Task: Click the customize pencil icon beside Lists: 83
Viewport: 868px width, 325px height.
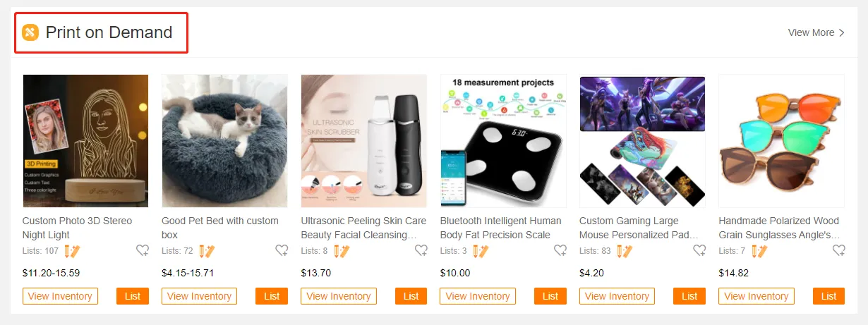Action: pos(624,250)
